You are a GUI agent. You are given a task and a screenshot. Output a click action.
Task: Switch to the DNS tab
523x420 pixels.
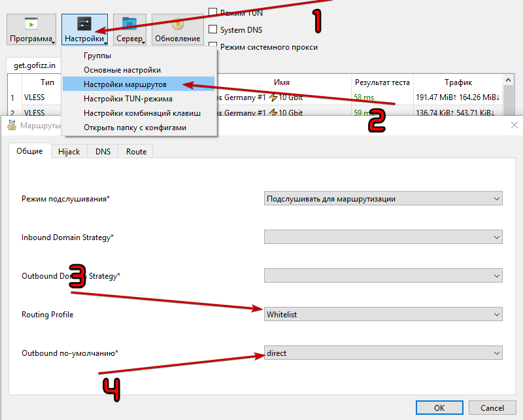[103, 151]
